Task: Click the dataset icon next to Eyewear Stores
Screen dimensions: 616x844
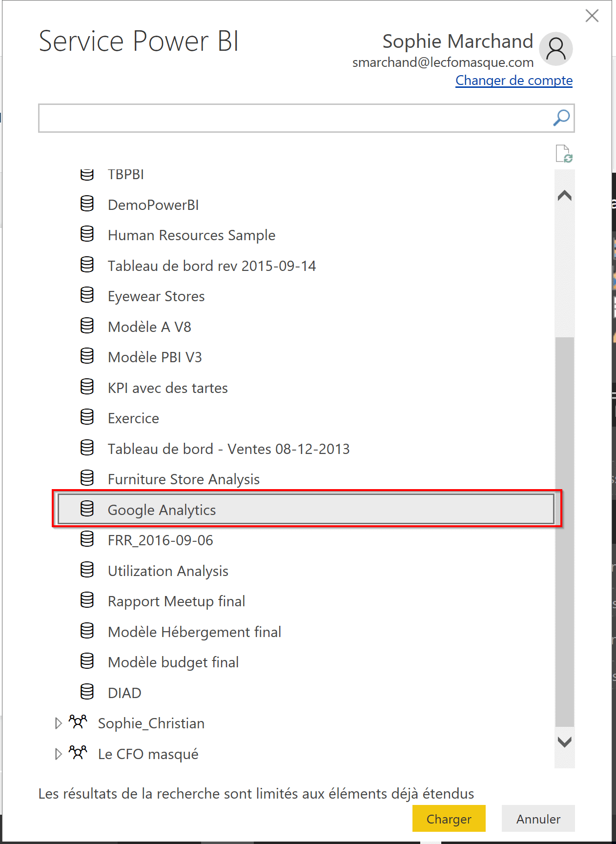Action: pyautogui.click(x=87, y=295)
